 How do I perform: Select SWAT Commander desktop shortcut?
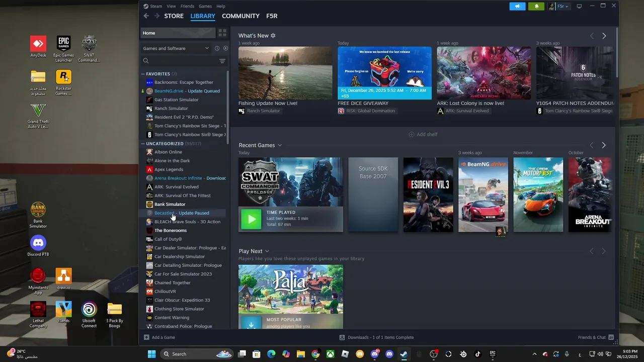[89, 49]
